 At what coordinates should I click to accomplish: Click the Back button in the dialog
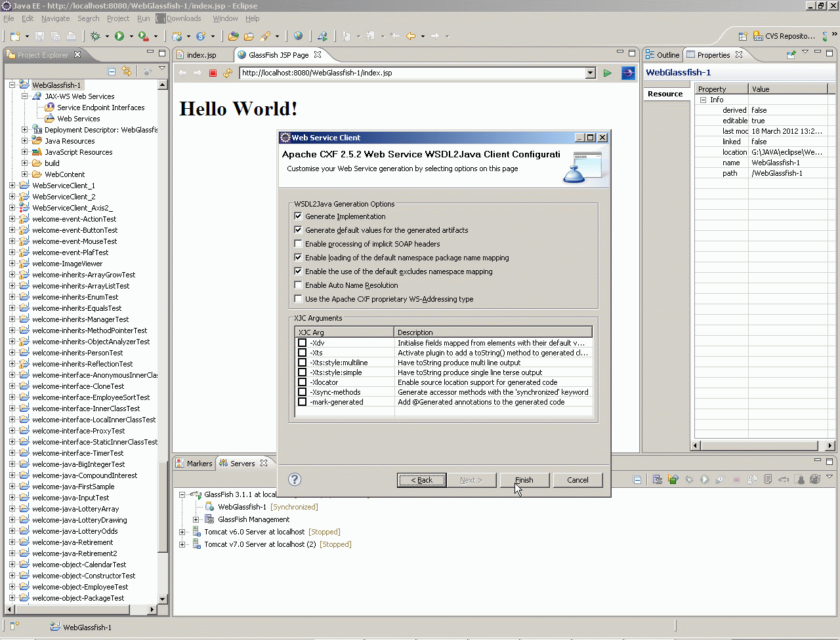422,480
